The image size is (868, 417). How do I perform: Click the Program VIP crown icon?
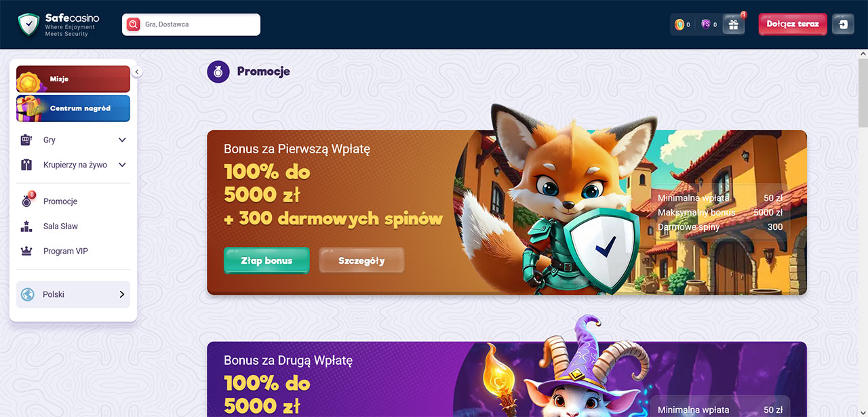(27, 251)
